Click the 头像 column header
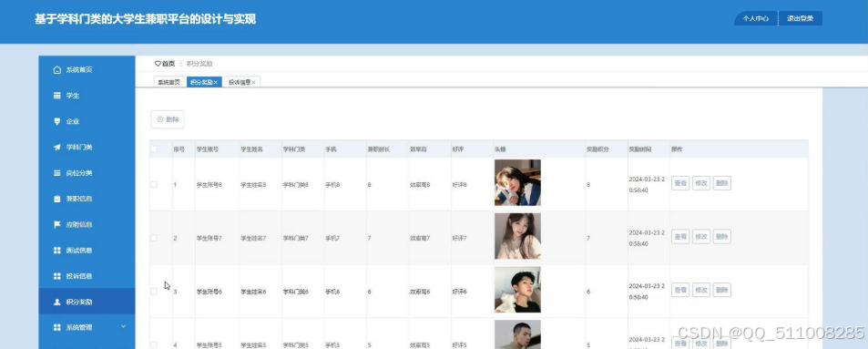The height and width of the screenshot is (349, 868). (x=500, y=149)
